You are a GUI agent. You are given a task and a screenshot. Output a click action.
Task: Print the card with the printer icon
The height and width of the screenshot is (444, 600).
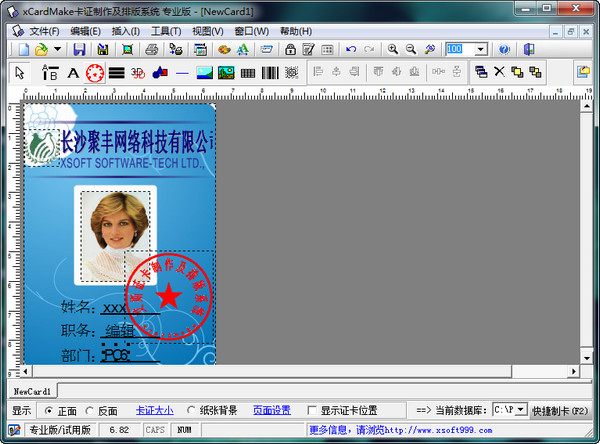(x=152, y=49)
